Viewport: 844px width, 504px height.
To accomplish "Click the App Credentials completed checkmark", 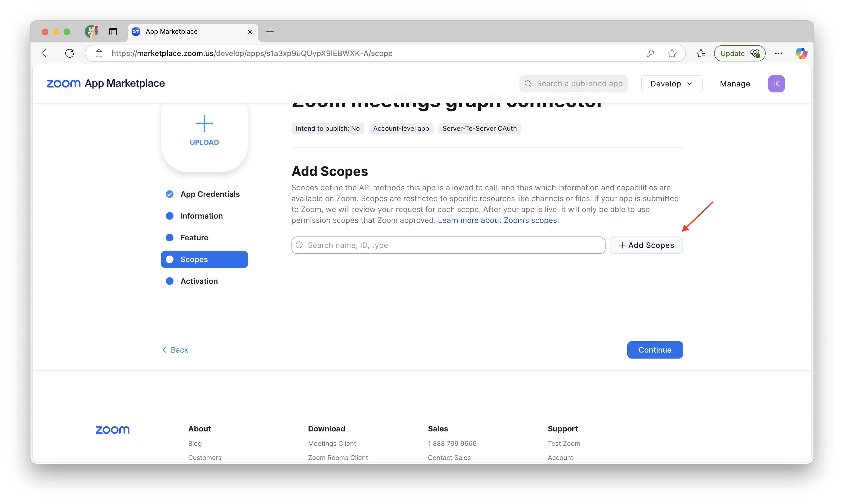I will click(x=169, y=194).
